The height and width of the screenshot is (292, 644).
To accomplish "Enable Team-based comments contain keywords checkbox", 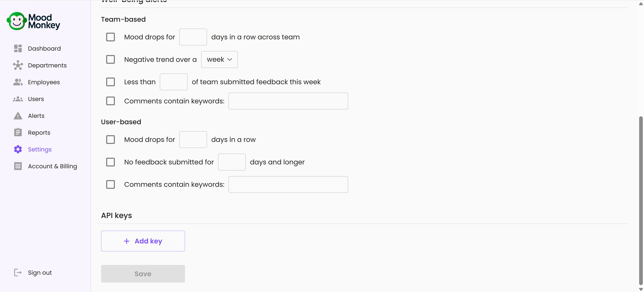I will pos(110,101).
